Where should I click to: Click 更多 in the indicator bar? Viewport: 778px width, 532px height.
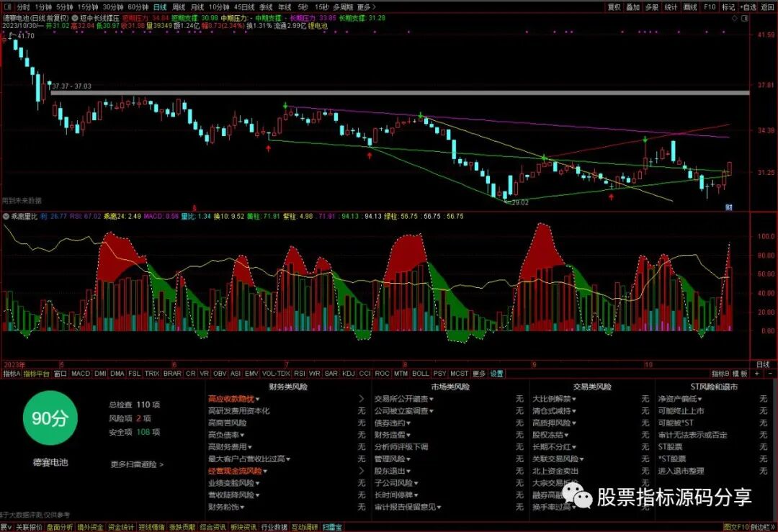(479, 374)
